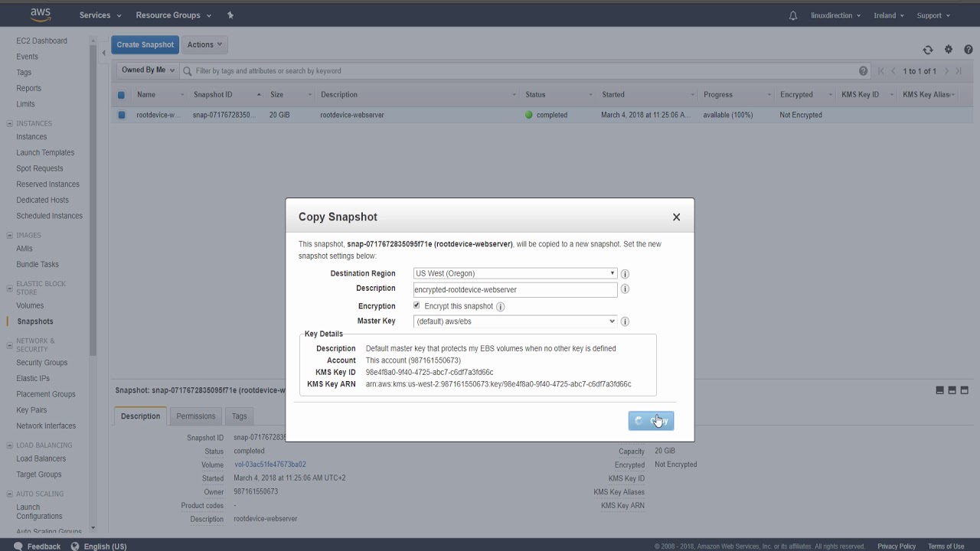
Task: Switch to the Permissions tab
Action: pyautogui.click(x=196, y=416)
